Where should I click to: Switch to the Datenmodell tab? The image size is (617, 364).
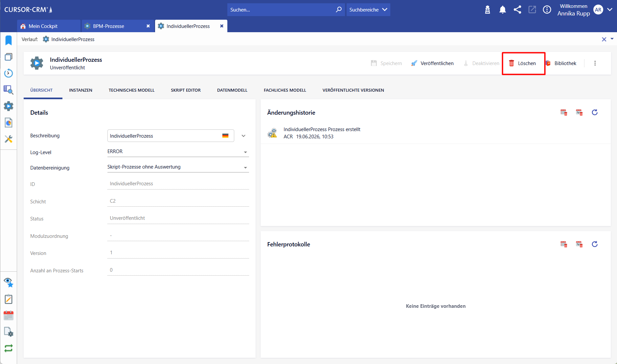click(232, 90)
